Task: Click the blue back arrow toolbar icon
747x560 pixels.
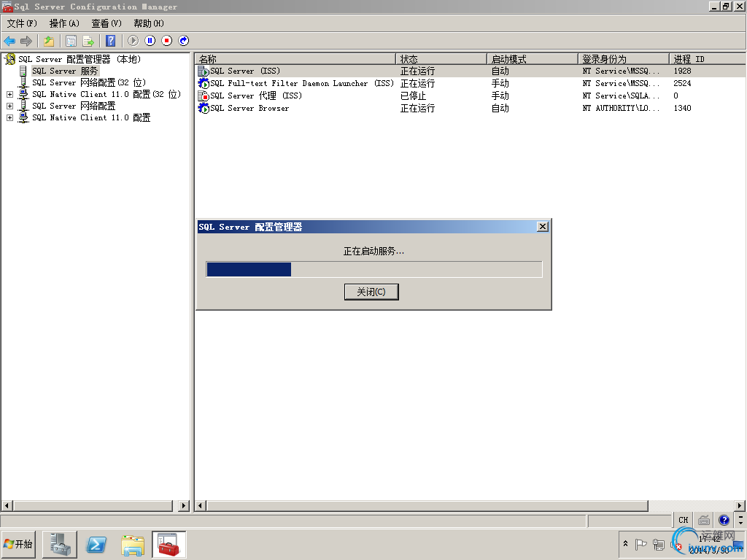Action: 9,41
